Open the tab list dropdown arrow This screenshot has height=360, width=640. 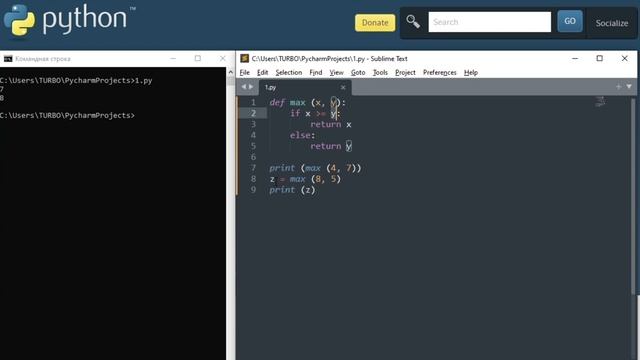(629, 87)
